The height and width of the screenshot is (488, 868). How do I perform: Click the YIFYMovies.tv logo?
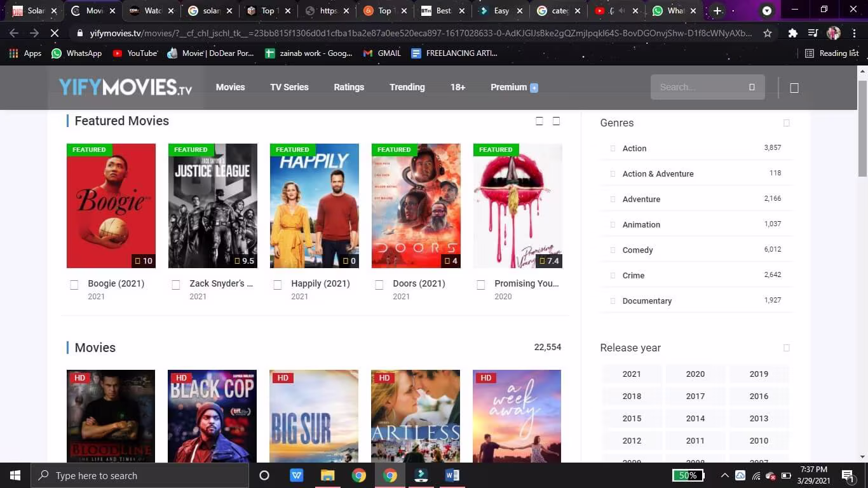tap(125, 87)
